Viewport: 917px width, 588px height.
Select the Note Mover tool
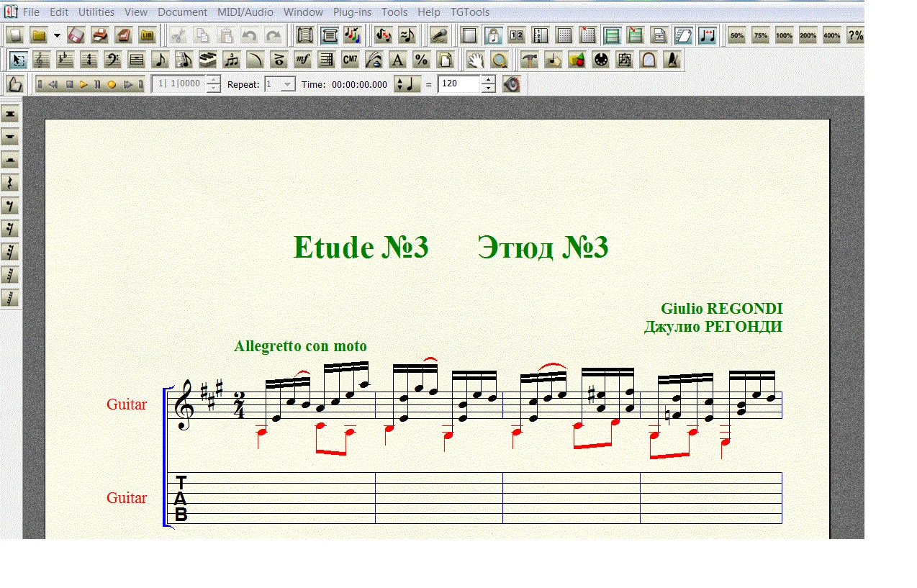click(x=554, y=60)
